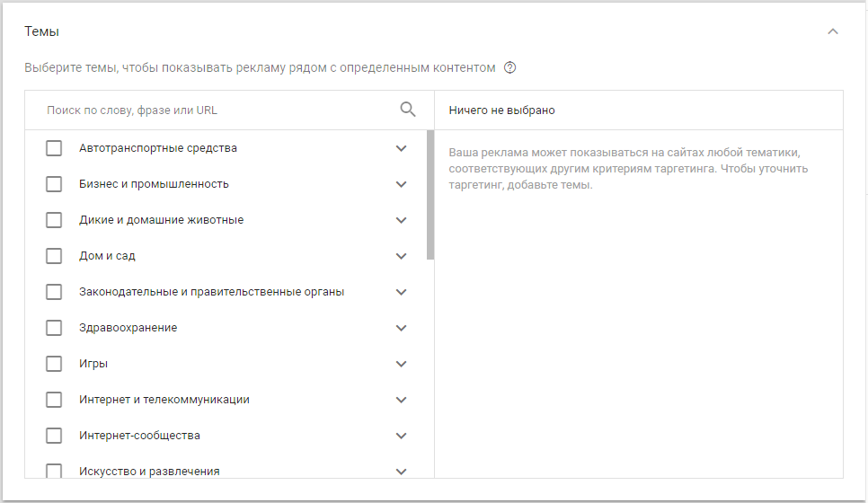Viewport: 868px width, 503px height.
Task: Click the topics list scrollbar thumb
Action: coord(430,195)
